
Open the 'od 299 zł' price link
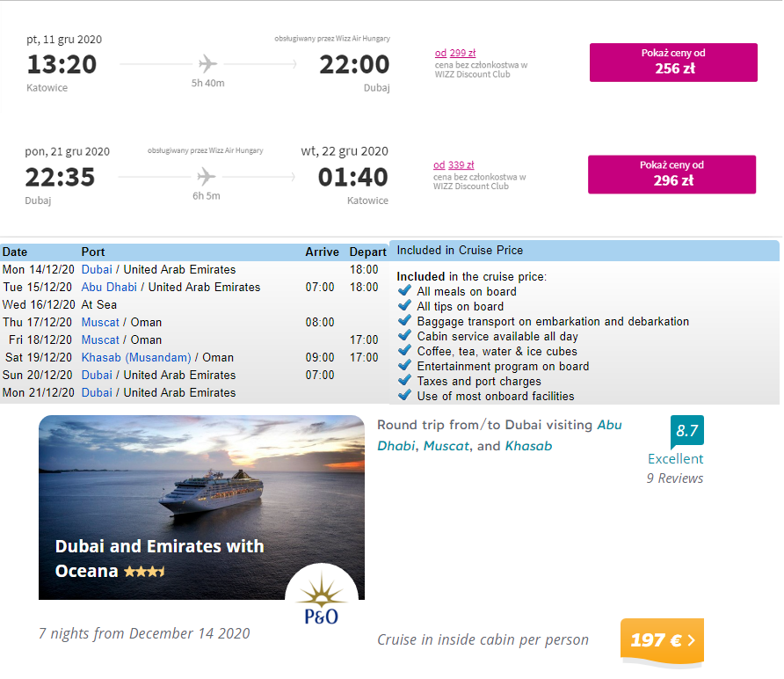pos(455,53)
